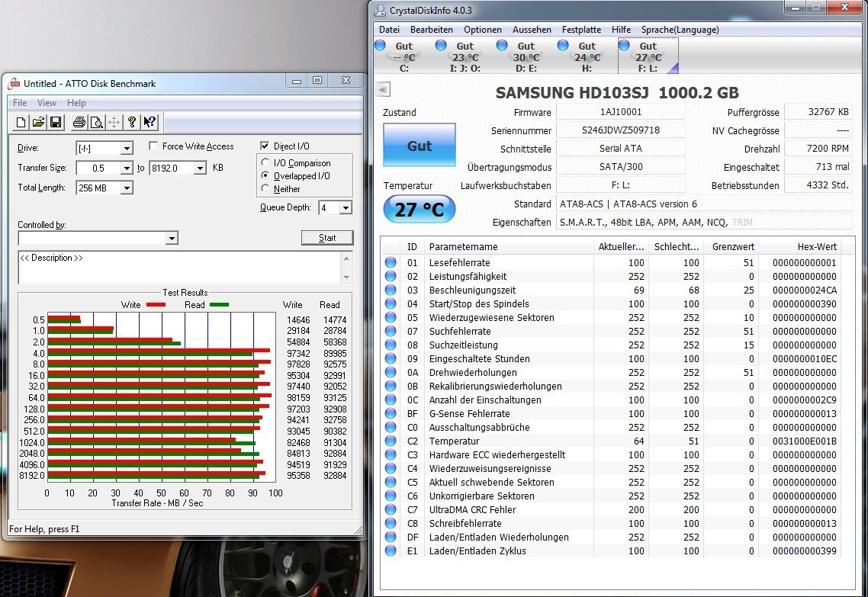Select the I/O Comparison radio button
The width and height of the screenshot is (868, 597).
point(265,162)
